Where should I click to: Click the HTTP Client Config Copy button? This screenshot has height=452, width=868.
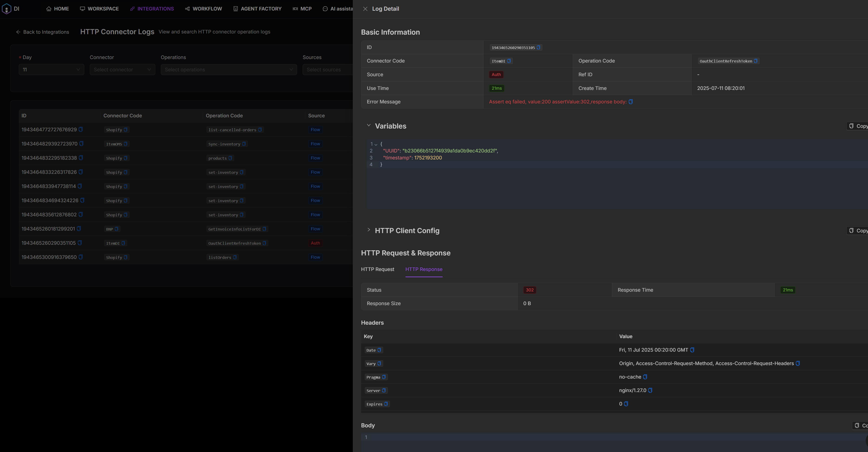click(x=858, y=231)
